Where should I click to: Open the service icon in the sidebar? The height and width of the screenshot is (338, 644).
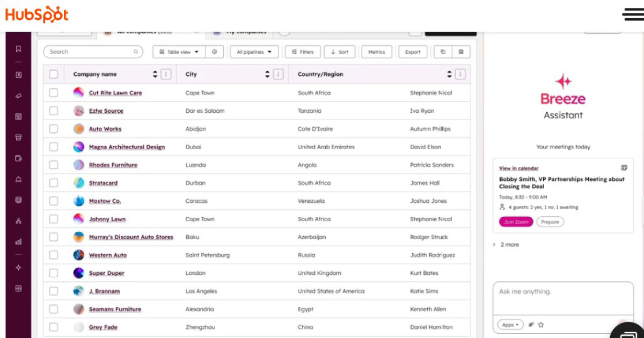click(x=18, y=179)
